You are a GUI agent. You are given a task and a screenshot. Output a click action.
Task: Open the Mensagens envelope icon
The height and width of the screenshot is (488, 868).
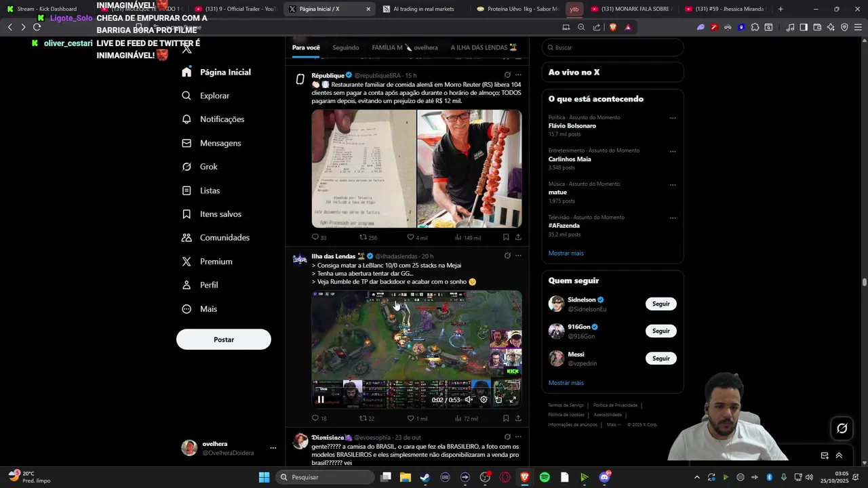pos(186,143)
